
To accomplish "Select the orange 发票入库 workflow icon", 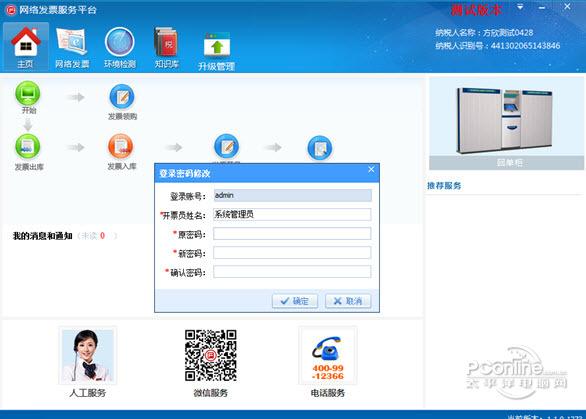I will click(x=121, y=147).
